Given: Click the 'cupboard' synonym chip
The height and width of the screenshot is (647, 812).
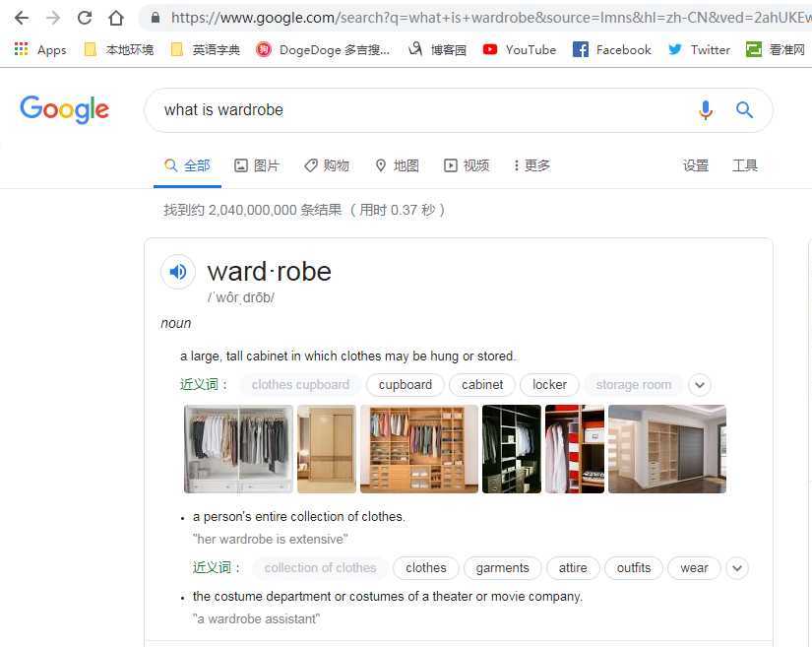Looking at the screenshot, I should click(x=405, y=385).
